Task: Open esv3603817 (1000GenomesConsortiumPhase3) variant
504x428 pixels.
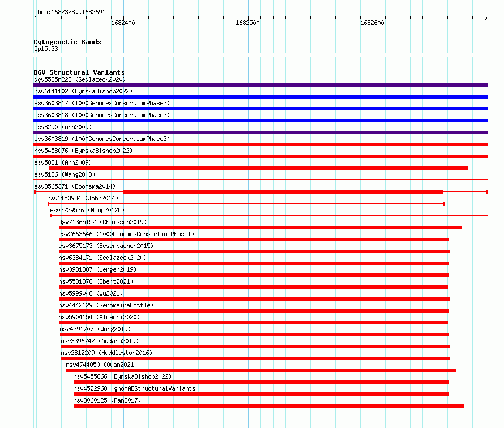Action: (102, 103)
